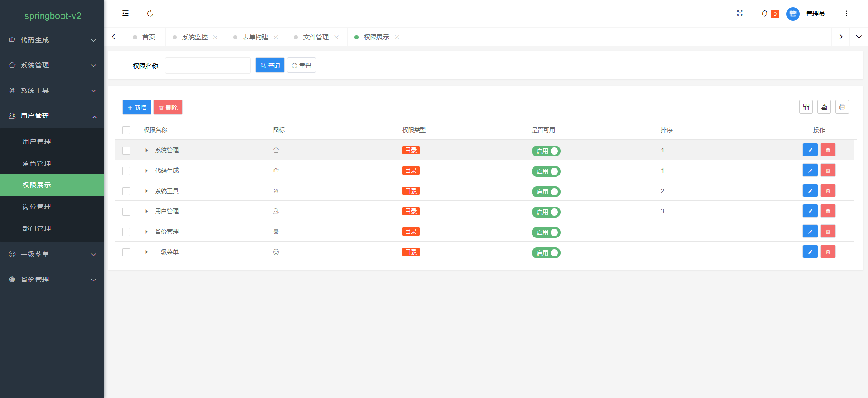This screenshot has width=868, height=398.
Task: Switch to the 系统监控 tab
Action: pos(195,37)
